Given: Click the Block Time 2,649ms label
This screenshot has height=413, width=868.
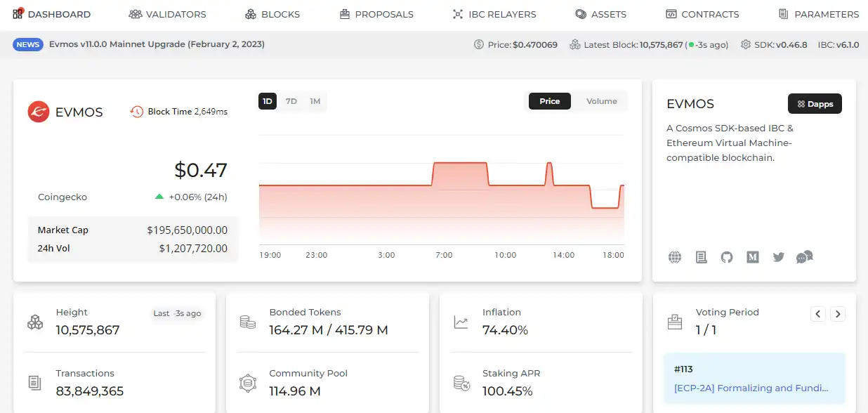Looking at the screenshot, I should pos(188,112).
